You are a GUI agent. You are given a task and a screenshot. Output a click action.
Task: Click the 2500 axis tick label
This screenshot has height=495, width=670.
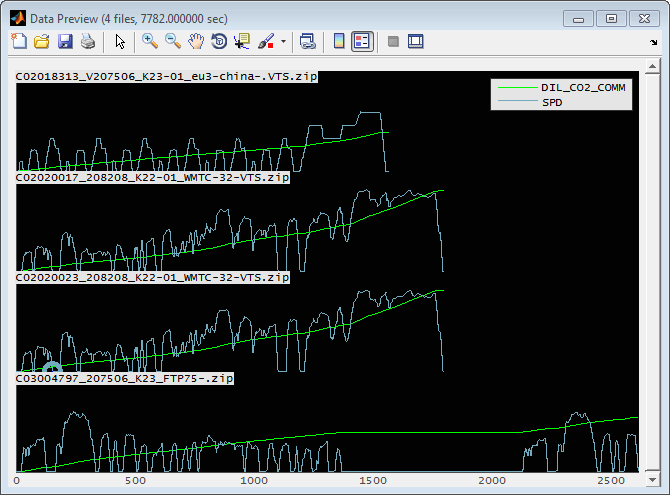pos(611,480)
